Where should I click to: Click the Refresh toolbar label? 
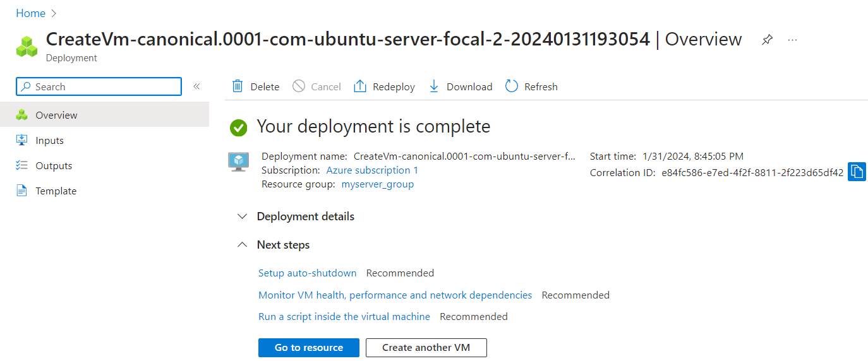tap(541, 87)
